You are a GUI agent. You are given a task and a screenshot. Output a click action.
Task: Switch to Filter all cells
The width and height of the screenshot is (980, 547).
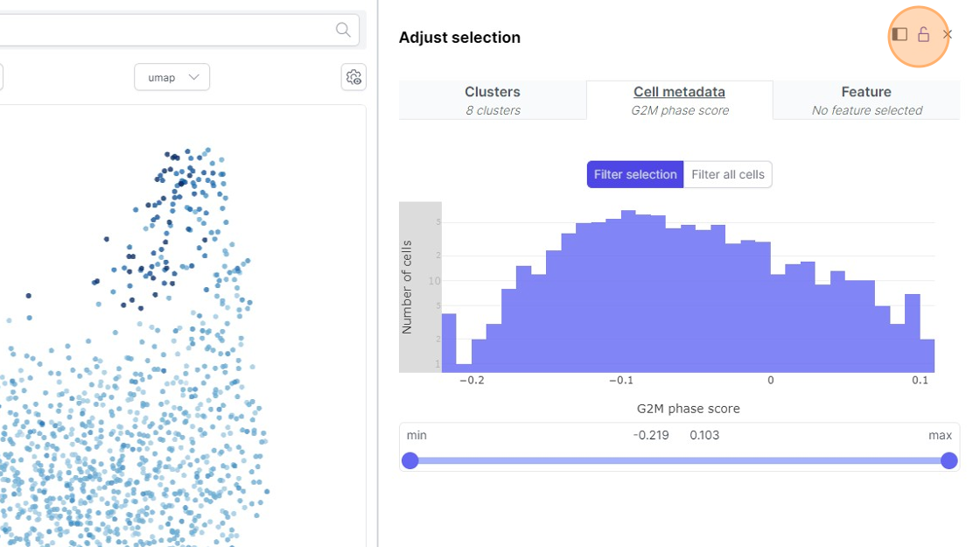tap(728, 174)
